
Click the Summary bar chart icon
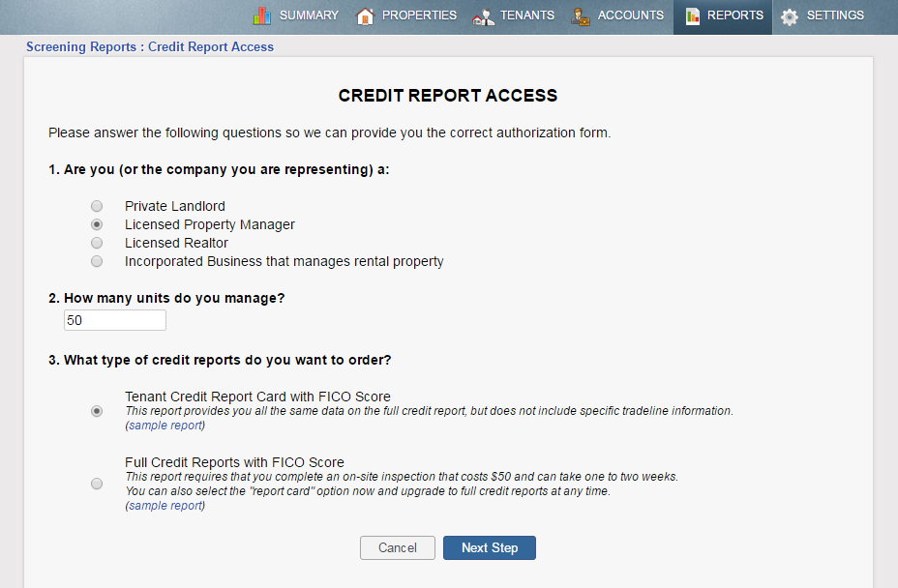pyautogui.click(x=262, y=15)
